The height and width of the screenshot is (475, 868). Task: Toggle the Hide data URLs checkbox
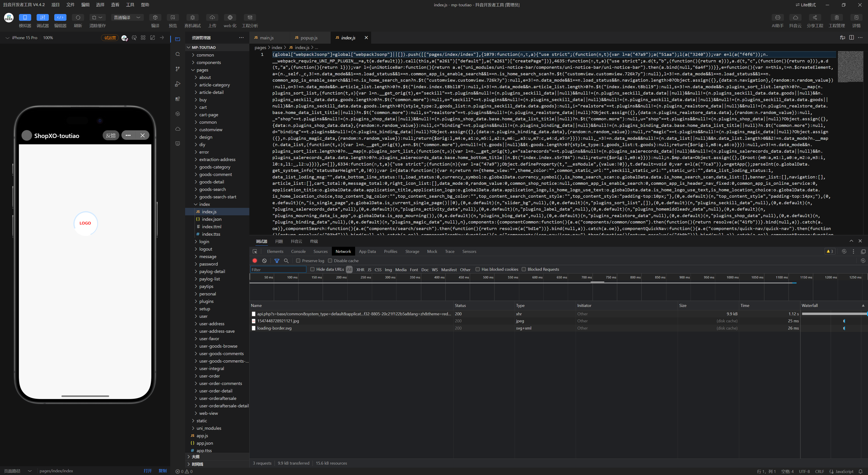pos(312,269)
